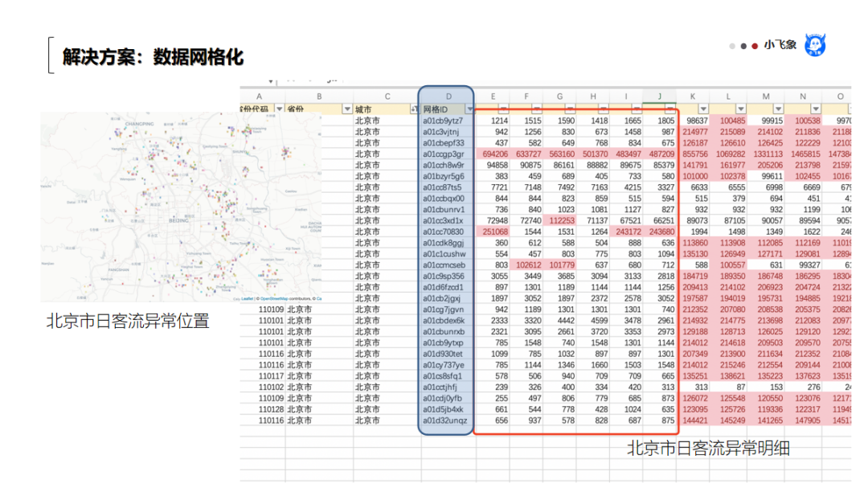
Task: Select grid ID cell a01cc70830
Action: [448, 232]
